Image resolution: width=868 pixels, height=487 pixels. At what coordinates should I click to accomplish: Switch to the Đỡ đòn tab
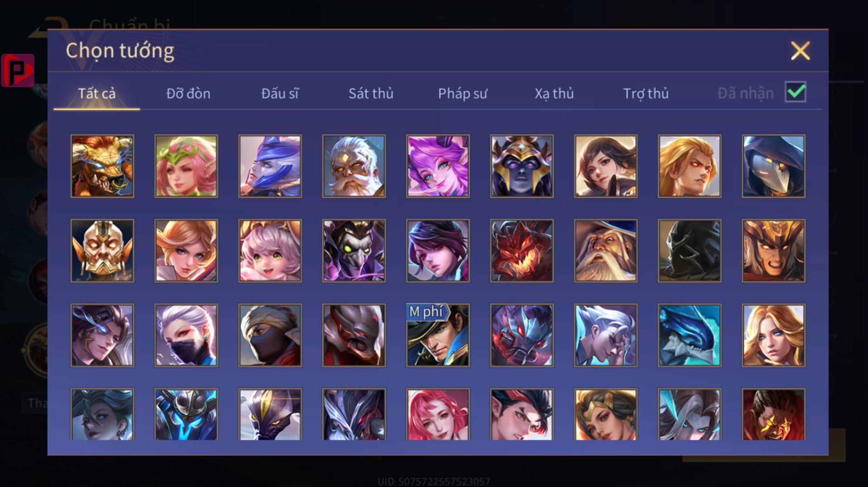click(188, 94)
